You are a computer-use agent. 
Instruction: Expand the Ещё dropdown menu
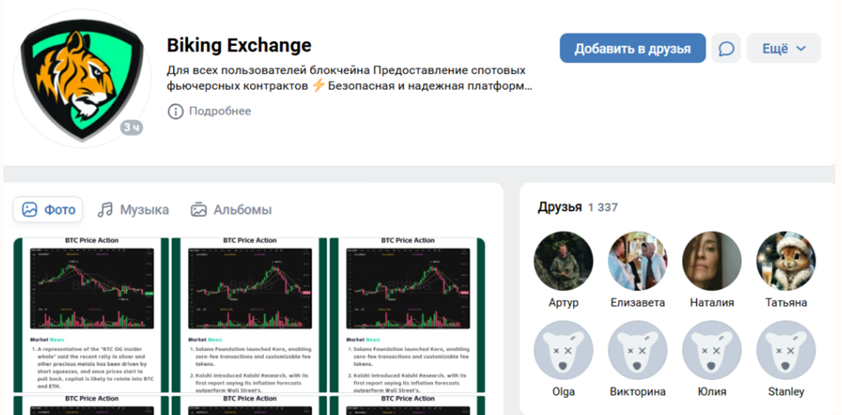pyautogui.click(x=783, y=48)
